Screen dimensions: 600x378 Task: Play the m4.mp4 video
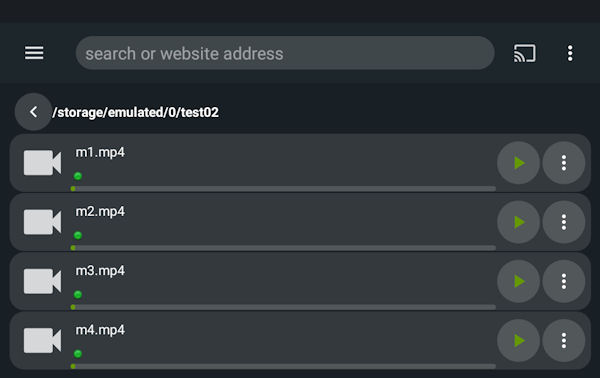click(518, 341)
